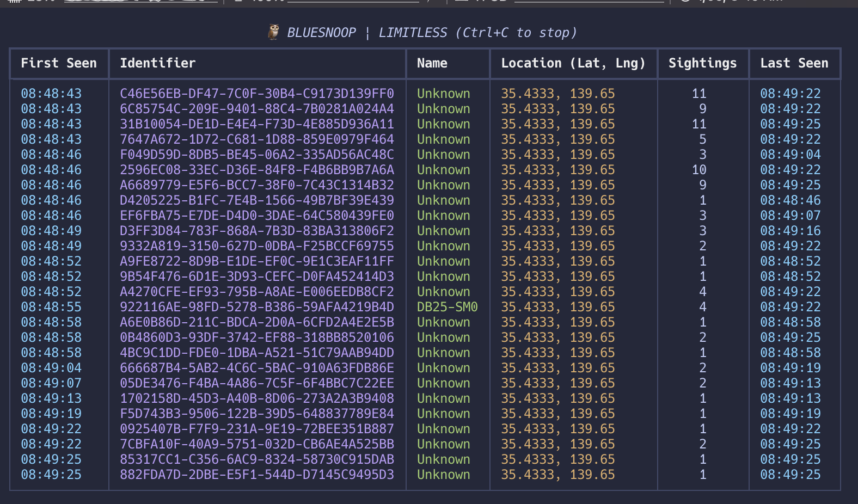
Task: Select identifier 85317CC1-C356-6AC9-8324-58730C915DAB
Action: [x=257, y=459]
